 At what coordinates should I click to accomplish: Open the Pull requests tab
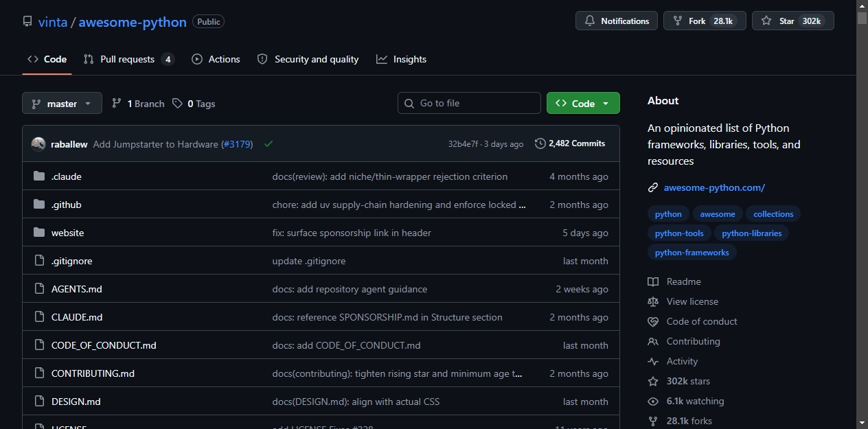coord(128,59)
